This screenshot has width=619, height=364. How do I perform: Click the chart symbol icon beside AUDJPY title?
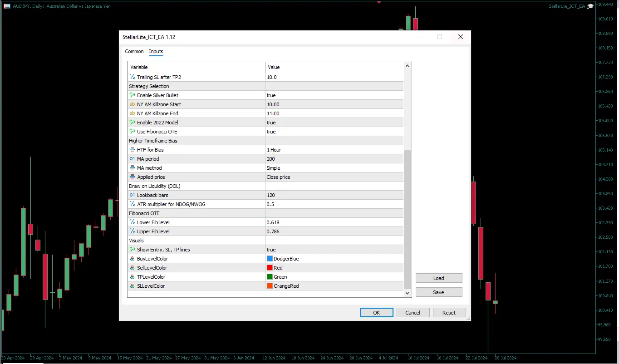[x=7, y=6]
